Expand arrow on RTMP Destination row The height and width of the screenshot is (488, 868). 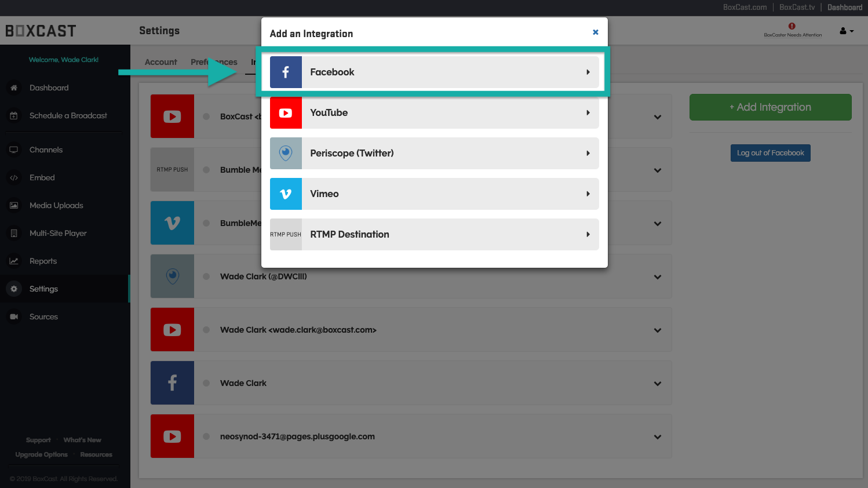point(588,235)
